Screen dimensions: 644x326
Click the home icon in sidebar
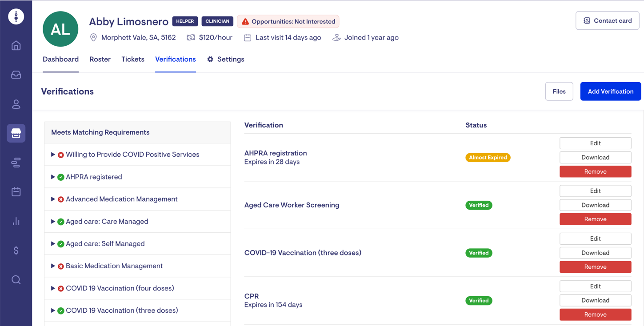[x=16, y=46]
